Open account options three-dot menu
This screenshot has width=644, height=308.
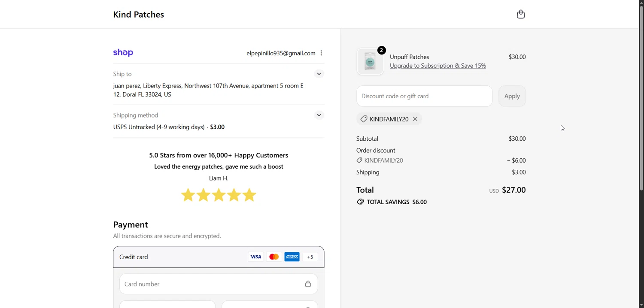(x=322, y=53)
